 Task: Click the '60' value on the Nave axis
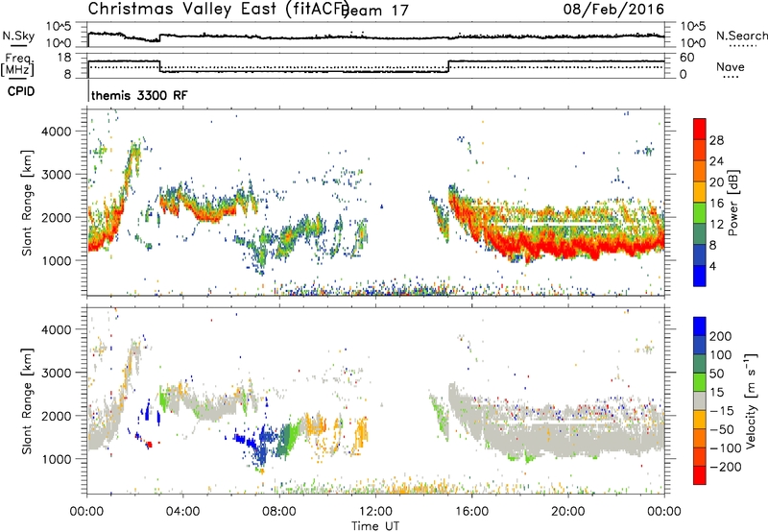pos(686,58)
